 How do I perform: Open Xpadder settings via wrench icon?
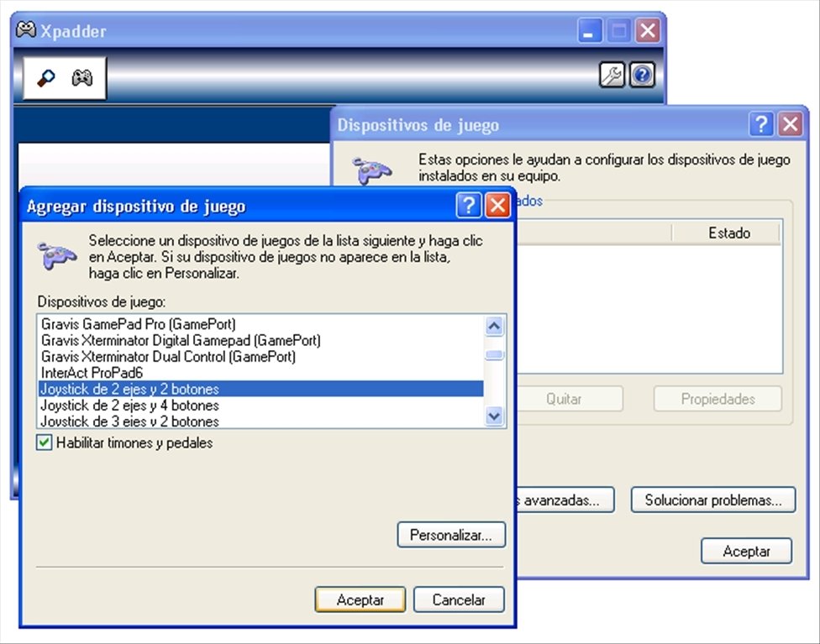click(x=612, y=75)
